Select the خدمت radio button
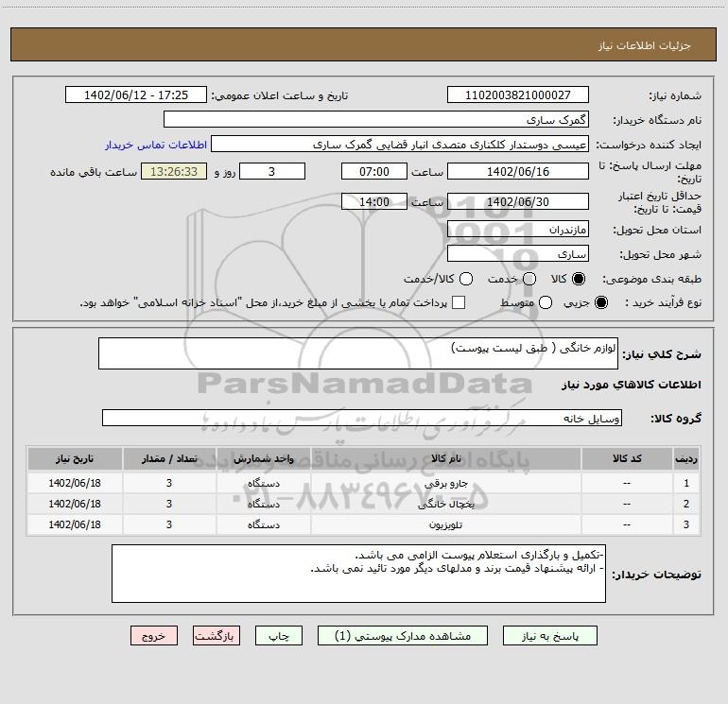728x704 pixels. click(x=529, y=279)
